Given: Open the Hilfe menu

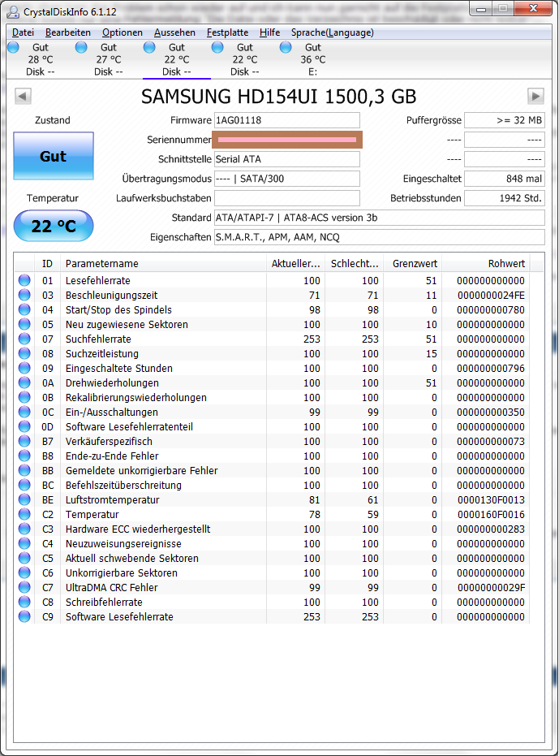Looking at the screenshot, I should [270, 32].
